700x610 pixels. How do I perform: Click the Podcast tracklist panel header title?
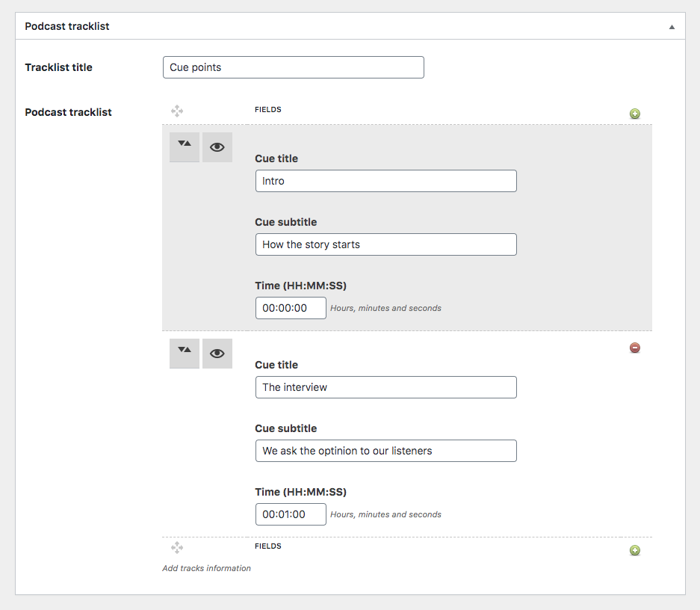67,26
